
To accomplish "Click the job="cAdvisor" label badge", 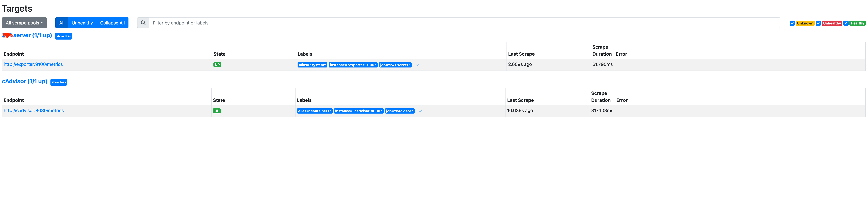I will pos(399,111).
